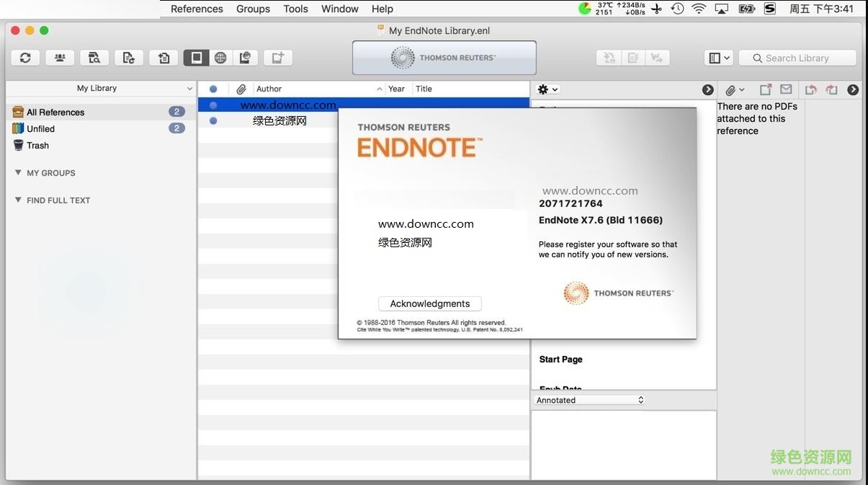
Task: Open the Tools menu
Action: click(295, 9)
